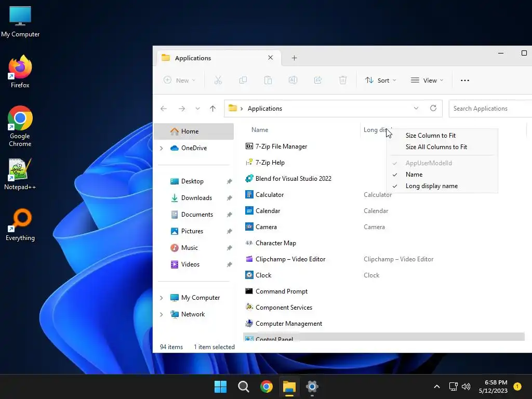Click the Share icon in toolbar
The image size is (532, 399).
click(318, 81)
